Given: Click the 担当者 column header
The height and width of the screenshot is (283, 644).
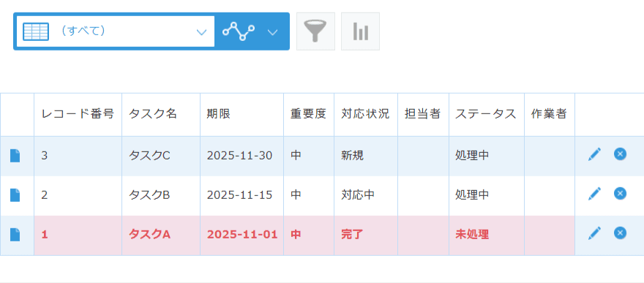Looking at the screenshot, I should point(424,114).
